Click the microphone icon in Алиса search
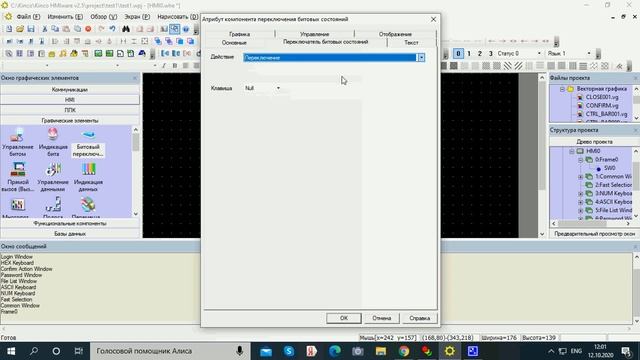This screenshot has width=640, height=360. click(240, 351)
